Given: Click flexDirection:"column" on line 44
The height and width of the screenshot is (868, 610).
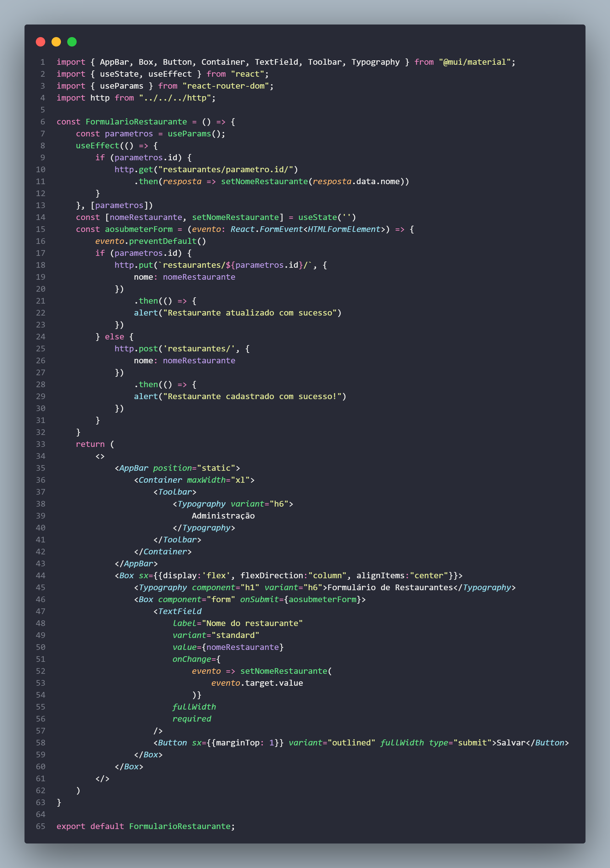Looking at the screenshot, I should pos(293,575).
